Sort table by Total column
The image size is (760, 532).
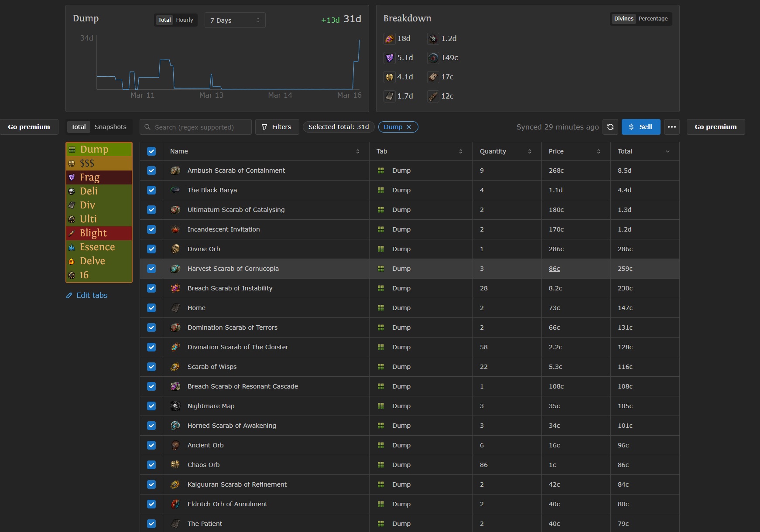[x=645, y=151]
